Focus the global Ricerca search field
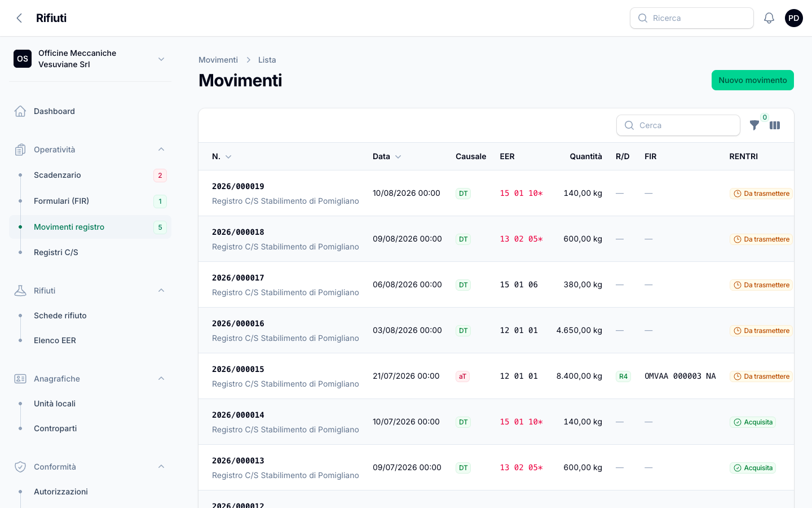The height and width of the screenshot is (508, 812). click(692, 18)
